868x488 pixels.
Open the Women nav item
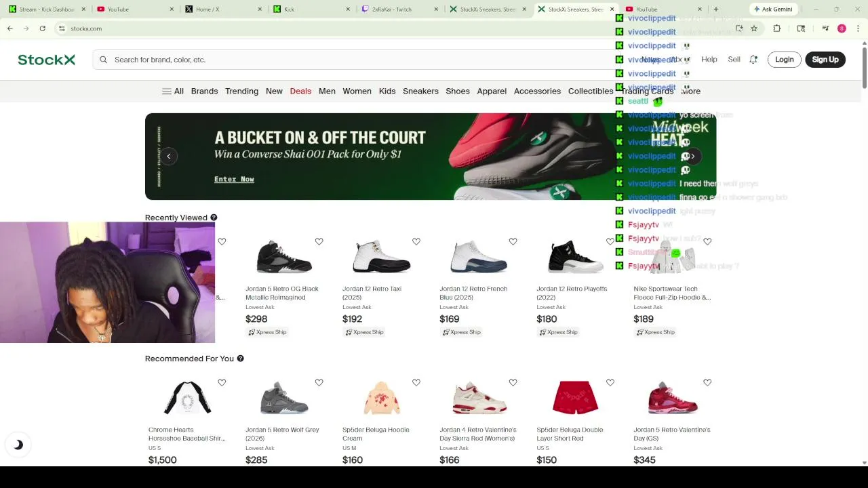coord(357,91)
